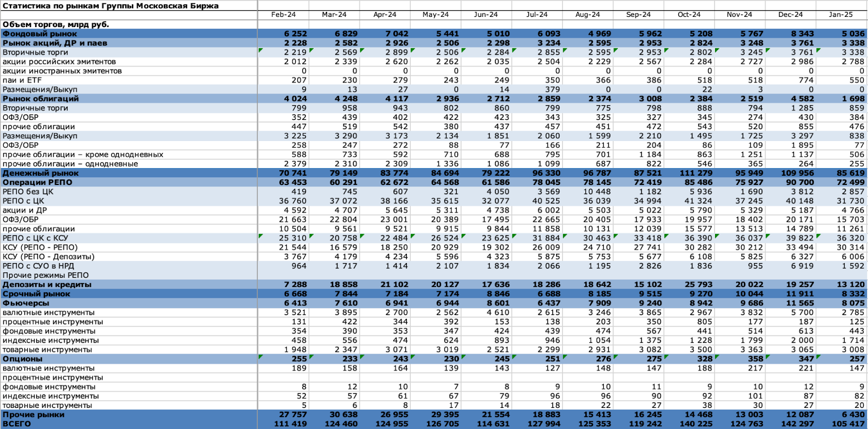
Task: Click the Jul-24 column header
Action: [x=537, y=15]
